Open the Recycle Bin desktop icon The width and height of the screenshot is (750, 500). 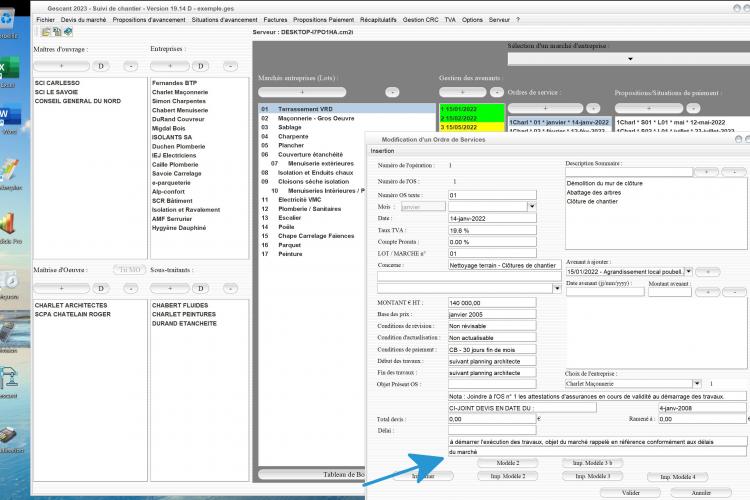pos(7,20)
